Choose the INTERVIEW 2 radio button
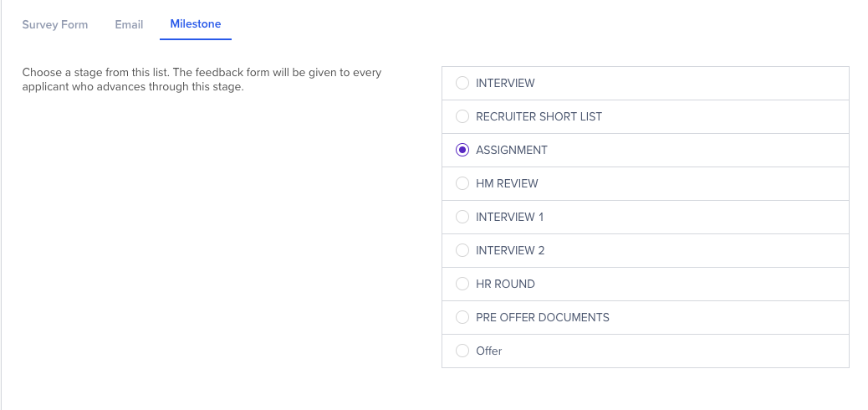 click(x=462, y=250)
